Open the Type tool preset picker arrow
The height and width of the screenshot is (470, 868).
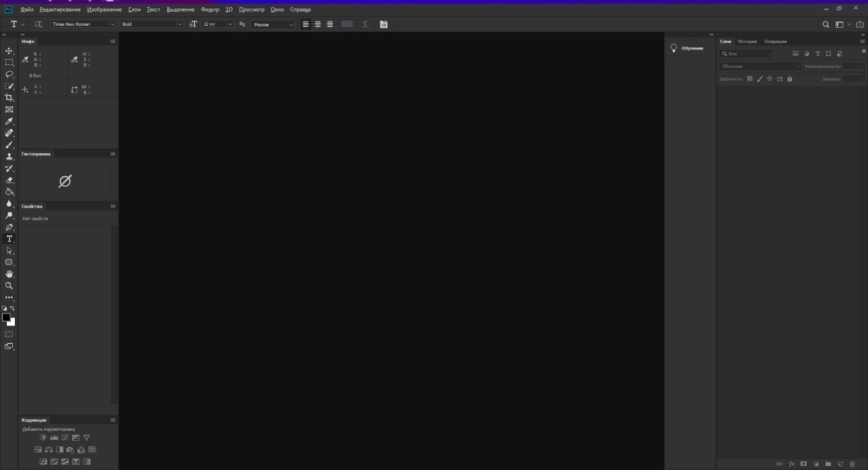(x=23, y=24)
